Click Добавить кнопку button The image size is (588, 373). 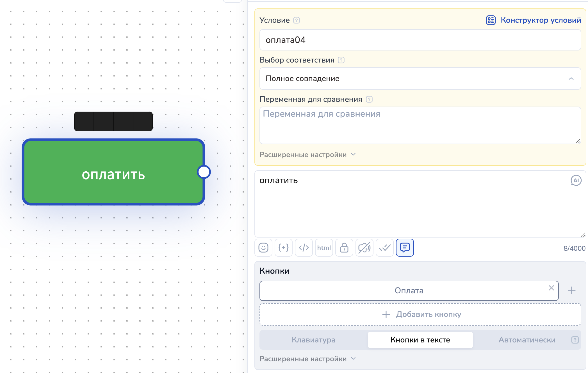420,314
